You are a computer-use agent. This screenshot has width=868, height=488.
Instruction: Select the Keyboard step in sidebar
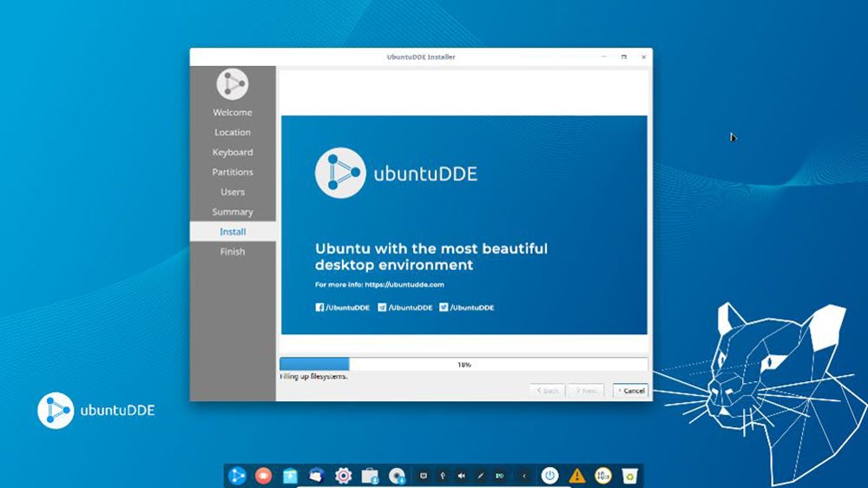click(x=233, y=152)
